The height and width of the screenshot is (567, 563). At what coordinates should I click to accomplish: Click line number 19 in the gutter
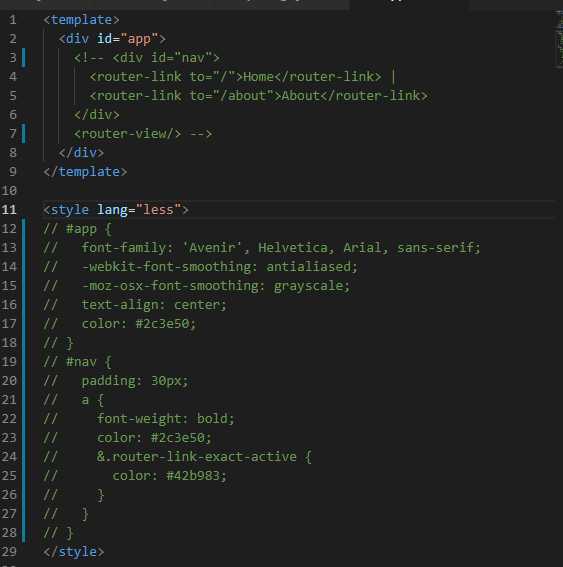click(9, 362)
